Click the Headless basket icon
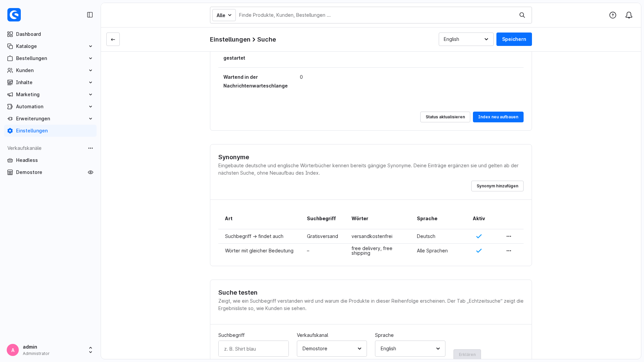Viewport: 644px width, 362px height. pos(10,160)
